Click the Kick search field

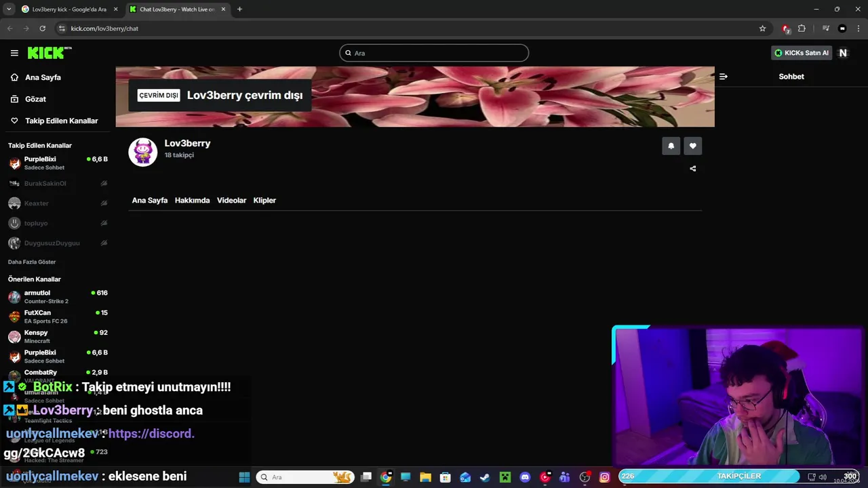pos(434,53)
